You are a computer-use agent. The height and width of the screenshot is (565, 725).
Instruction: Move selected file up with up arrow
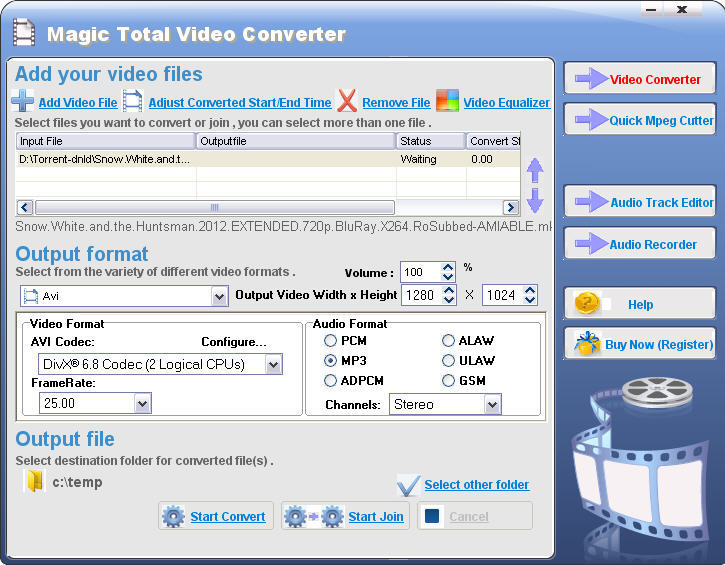(x=535, y=170)
